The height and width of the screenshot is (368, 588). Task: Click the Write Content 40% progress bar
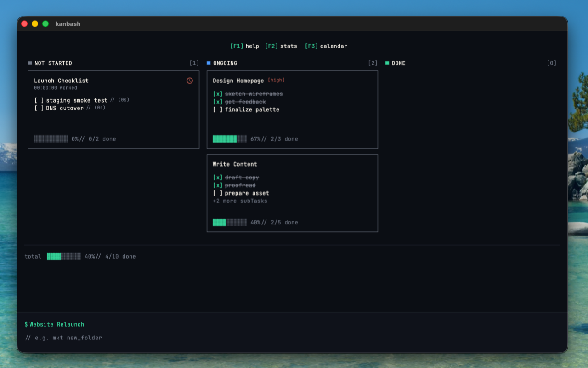(x=230, y=223)
